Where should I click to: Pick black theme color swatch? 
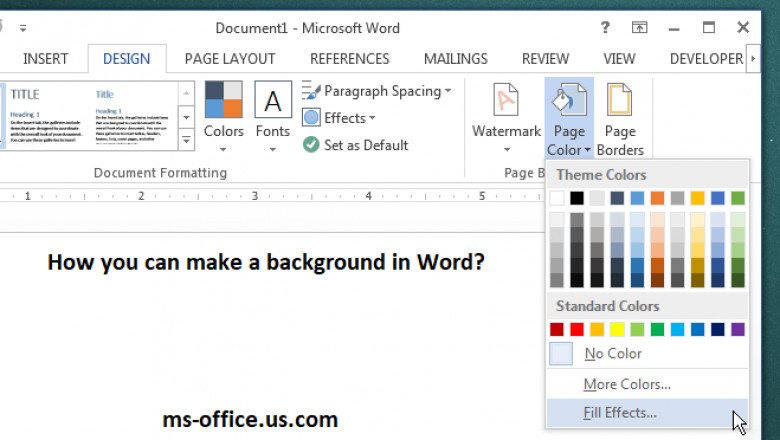click(577, 198)
